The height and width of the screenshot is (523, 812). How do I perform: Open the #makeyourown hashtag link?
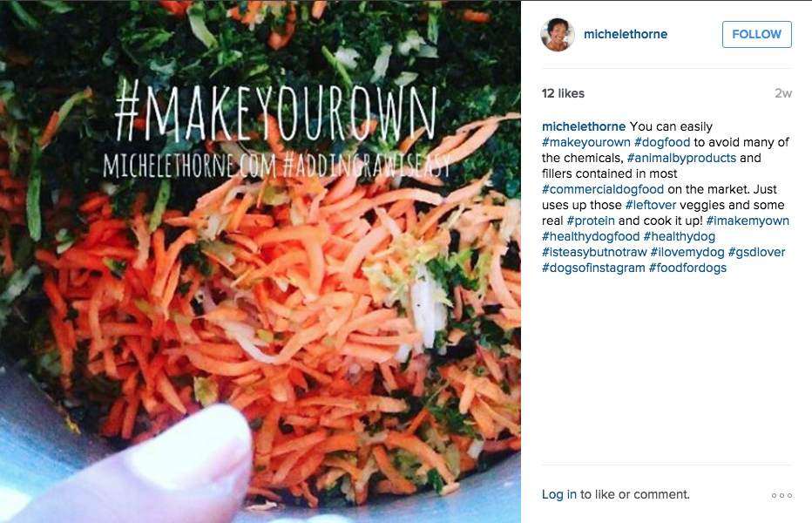pos(586,142)
